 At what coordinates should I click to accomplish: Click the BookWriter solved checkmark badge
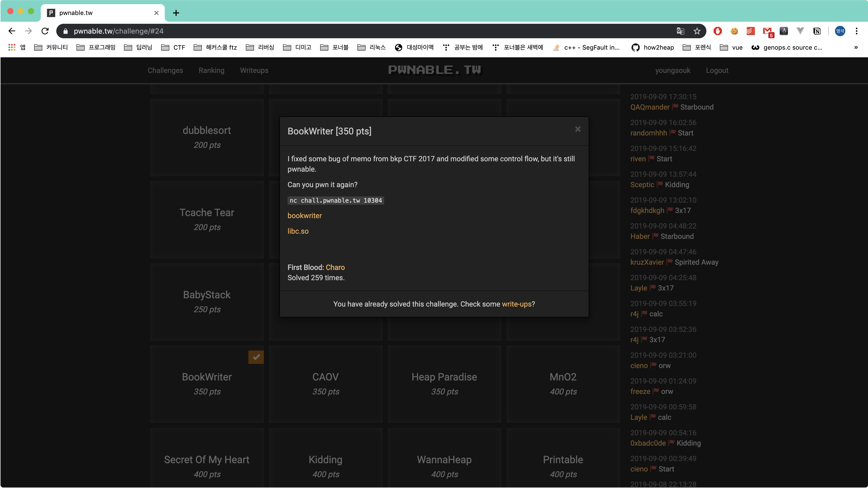point(256,357)
